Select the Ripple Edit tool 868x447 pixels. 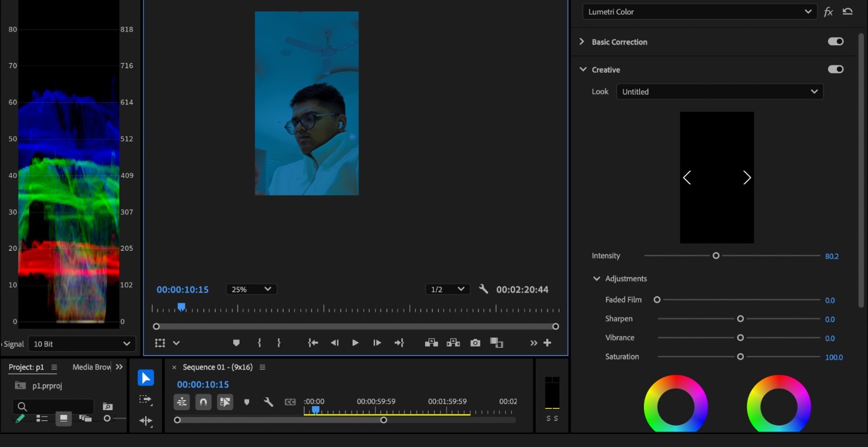(x=146, y=421)
